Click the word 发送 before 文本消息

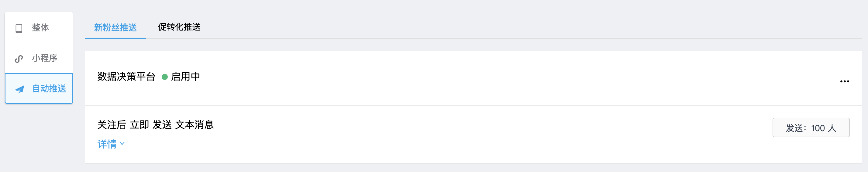coord(162,125)
